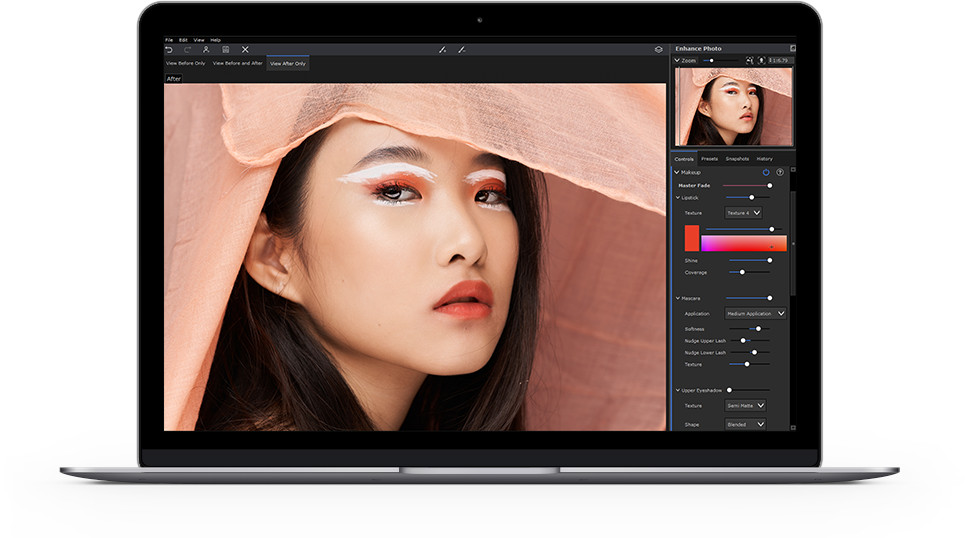Click the Mascara strength slider handle
Screen dimensions: 968x538
(x=770, y=298)
